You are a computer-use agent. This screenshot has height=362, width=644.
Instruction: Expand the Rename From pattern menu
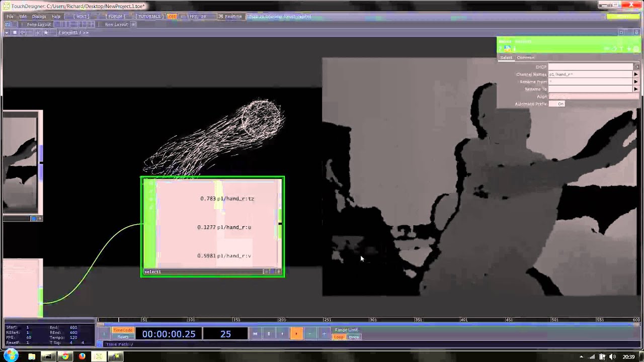[x=636, y=81]
